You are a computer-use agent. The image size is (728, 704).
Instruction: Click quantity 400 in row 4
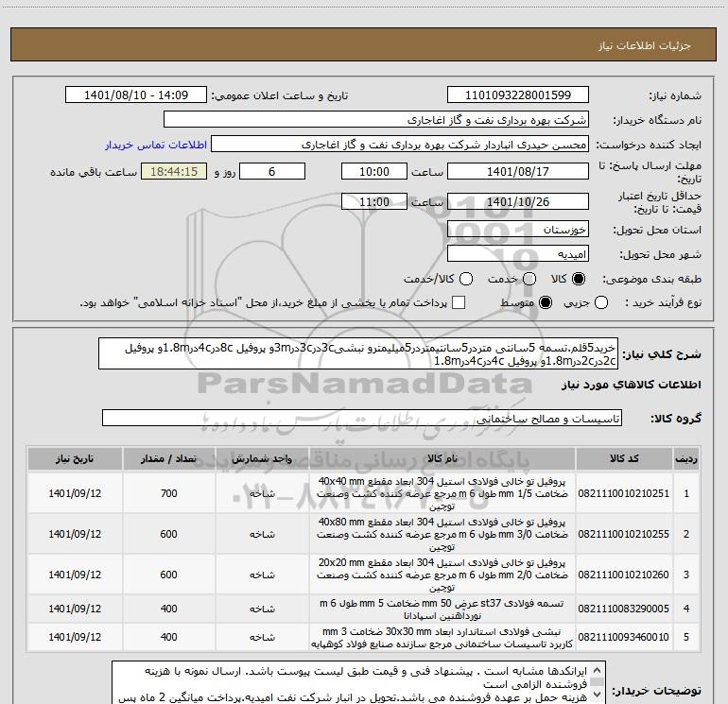pos(168,609)
